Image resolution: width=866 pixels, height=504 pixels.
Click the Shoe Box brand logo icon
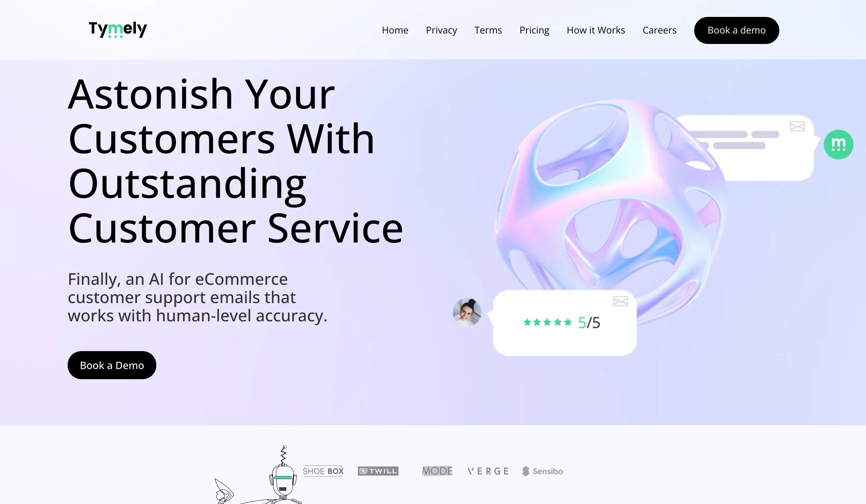click(323, 471)
